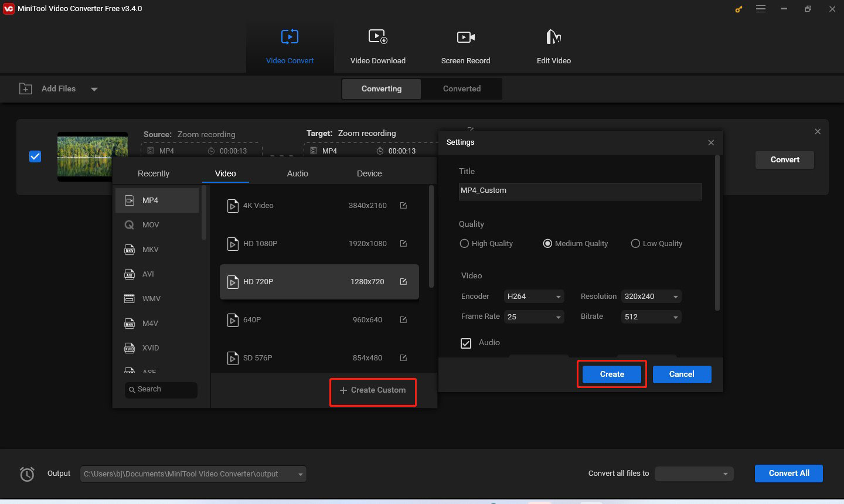Click the XVID format icon in sidebar
Image resolution: width=844 pixels, height=504 pixels.
point(130,348)
